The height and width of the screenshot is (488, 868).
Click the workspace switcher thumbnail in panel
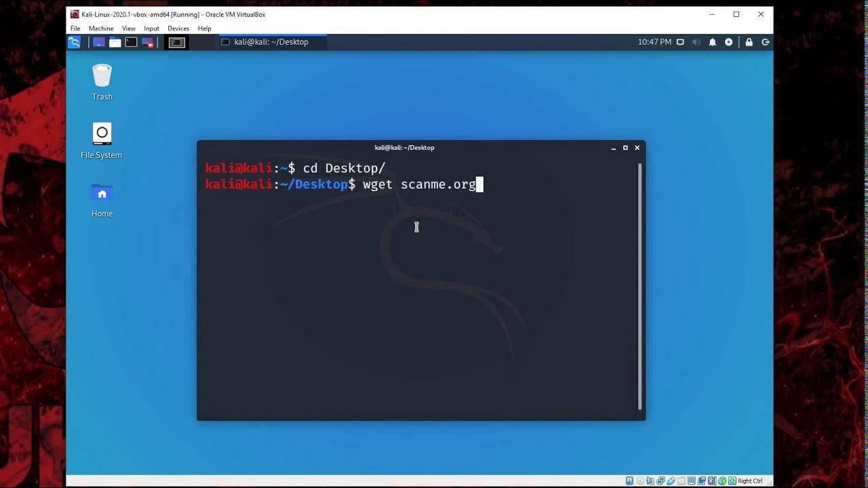coord(177,42)
